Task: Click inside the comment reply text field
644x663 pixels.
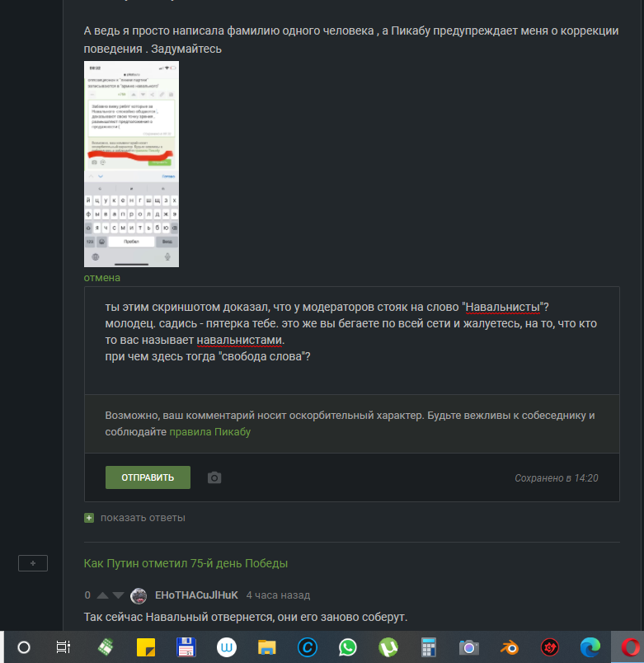Action: tap(352, 341)
